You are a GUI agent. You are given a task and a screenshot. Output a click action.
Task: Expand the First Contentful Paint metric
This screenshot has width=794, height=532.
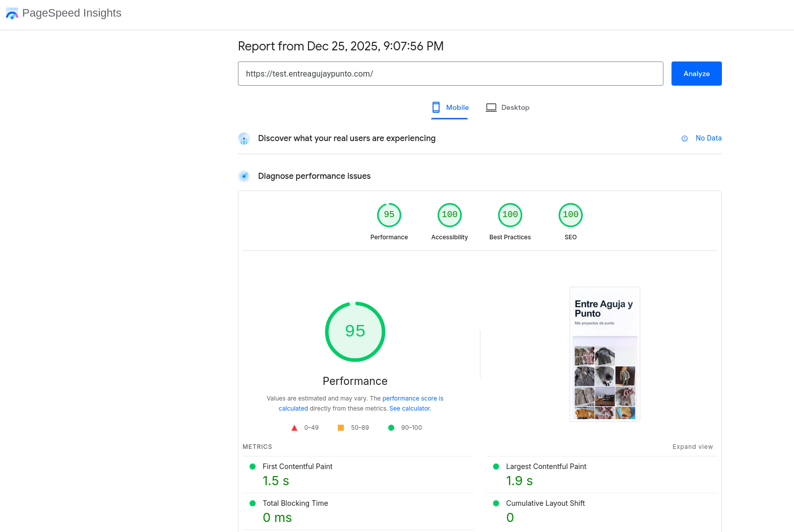tap(297, 467)
